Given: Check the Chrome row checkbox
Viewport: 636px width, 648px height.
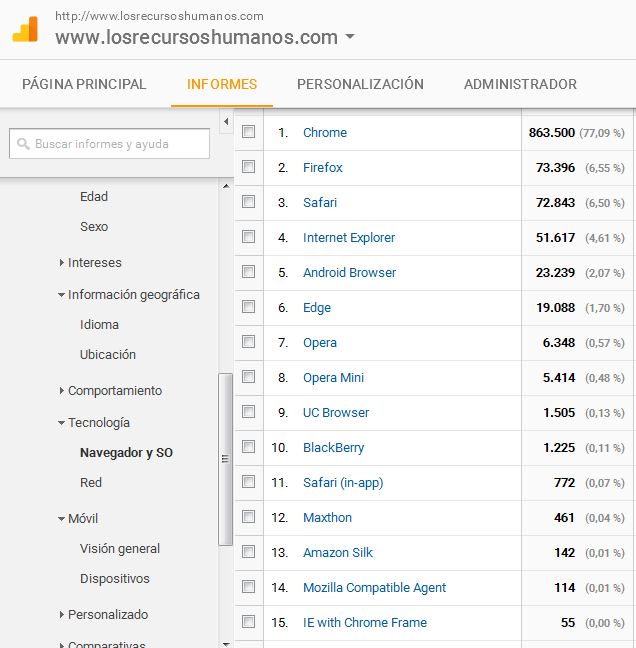Looking at the screenshot, I should 248,132.
